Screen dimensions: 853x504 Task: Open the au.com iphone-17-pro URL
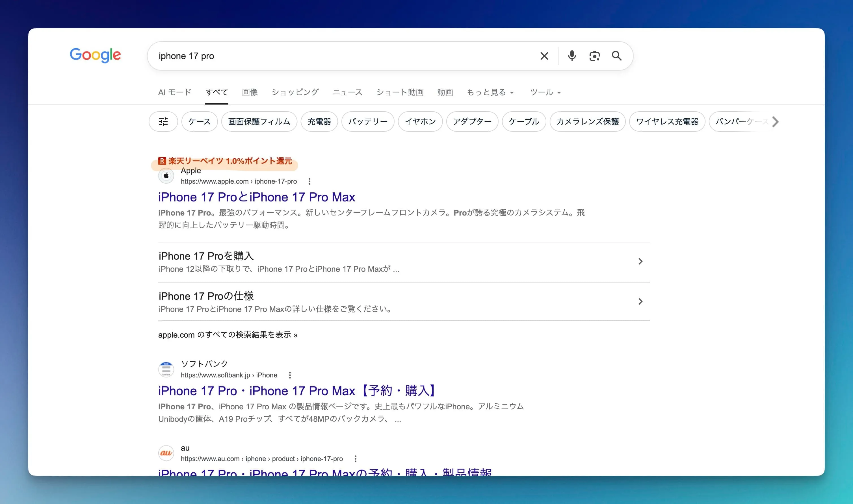tap(261, 459)
